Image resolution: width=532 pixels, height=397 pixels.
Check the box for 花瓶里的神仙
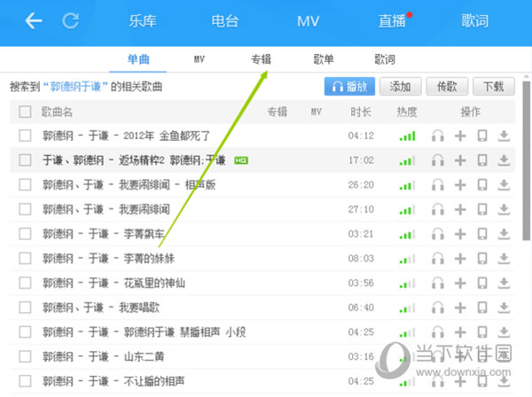[25, 283]
